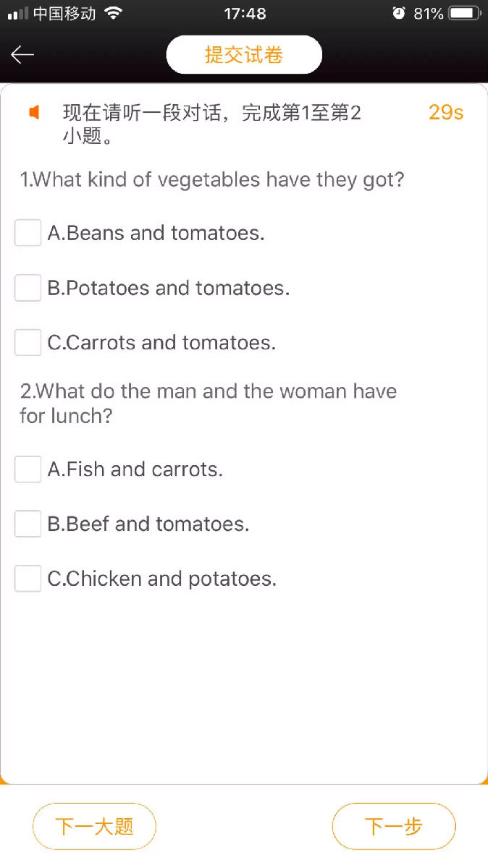Screen dimensions: 488x868
Task: Tap the 29s countdown timer
Action: (x=446, y=112)
